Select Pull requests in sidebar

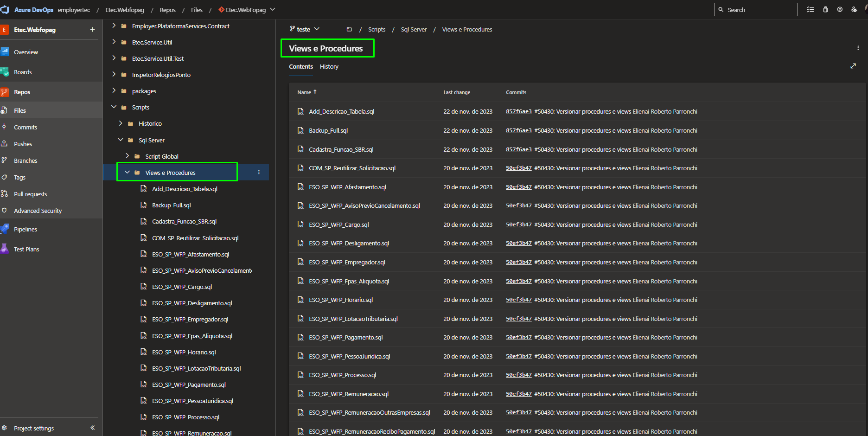tap(31, 194)
